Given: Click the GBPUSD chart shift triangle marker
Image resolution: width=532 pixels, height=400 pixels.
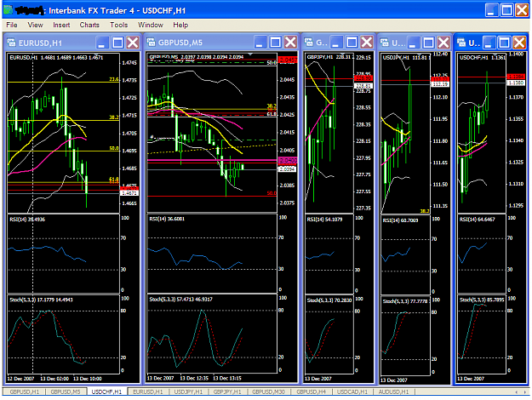Looking at the screenshot, I should pos(250,54).
